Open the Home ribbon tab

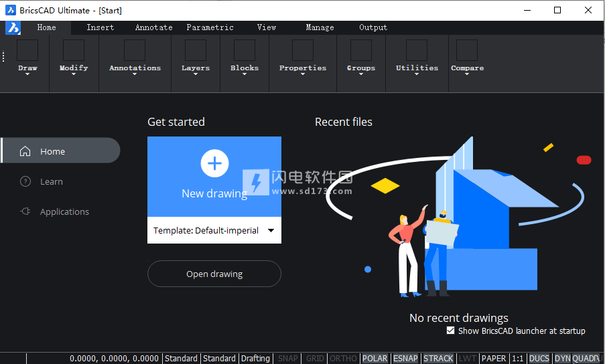tap(46, 27)
